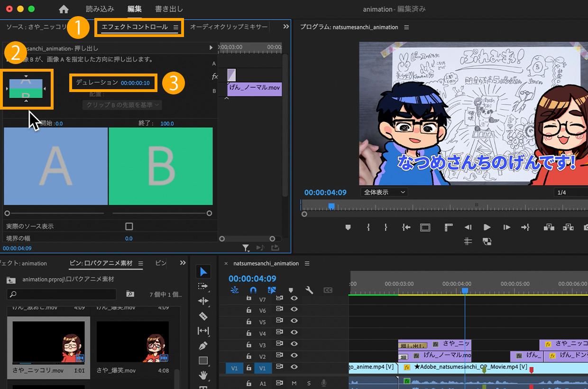Image resolution: width=588 pixels, height=389 pixels.
Task: Toggle Linked Selection icon in timeline
Action: coord(272,290)
